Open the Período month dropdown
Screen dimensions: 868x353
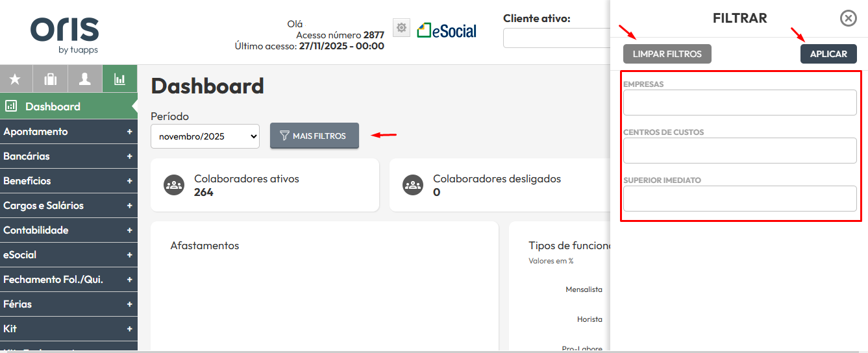tap(205, 136)
